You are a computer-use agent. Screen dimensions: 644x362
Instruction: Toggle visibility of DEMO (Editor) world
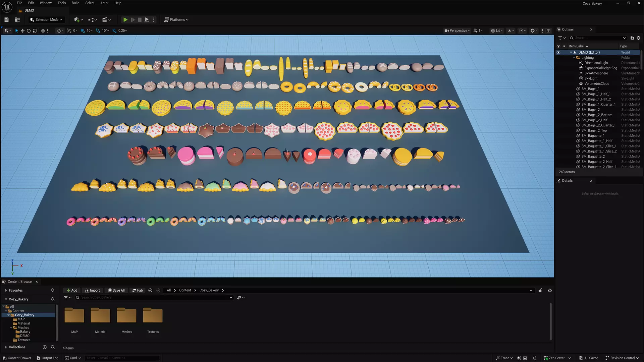point(558,52)
